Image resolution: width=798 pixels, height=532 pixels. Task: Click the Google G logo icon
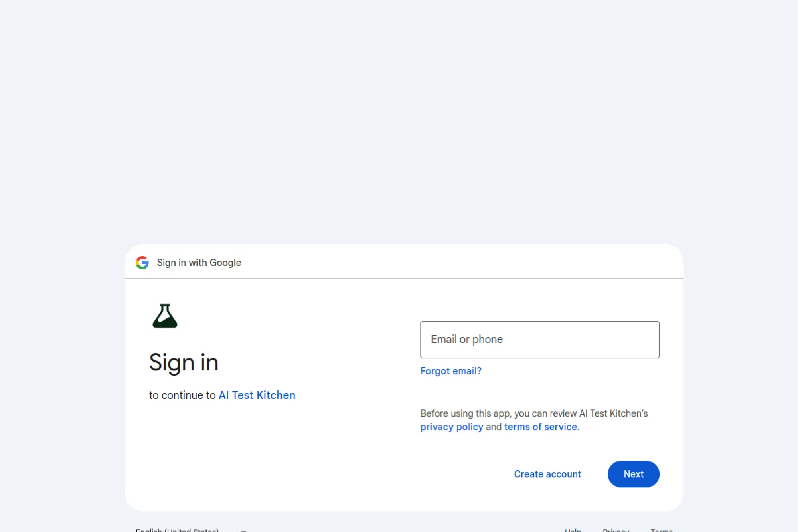[x=142, y=262]
